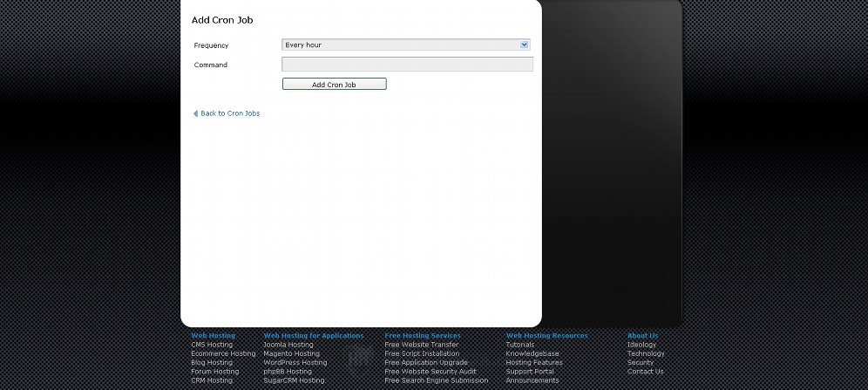Open the Blog Hosting footer link
Screen dimensions: 868x390
212,362
